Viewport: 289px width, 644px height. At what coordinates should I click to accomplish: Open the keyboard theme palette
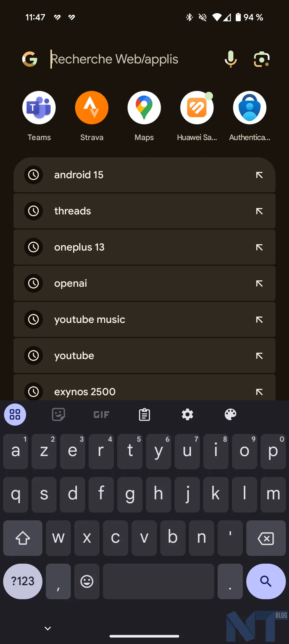click(x=231, y=414)
